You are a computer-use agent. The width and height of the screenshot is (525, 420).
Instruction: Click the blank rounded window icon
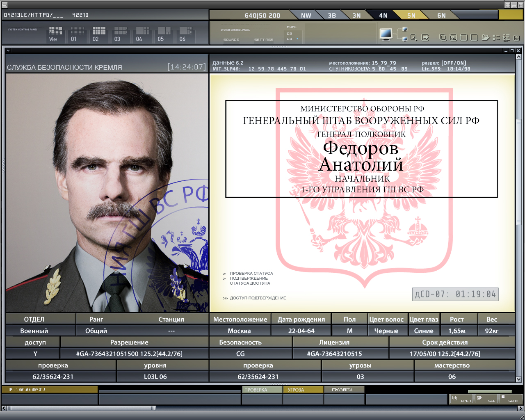474,37
